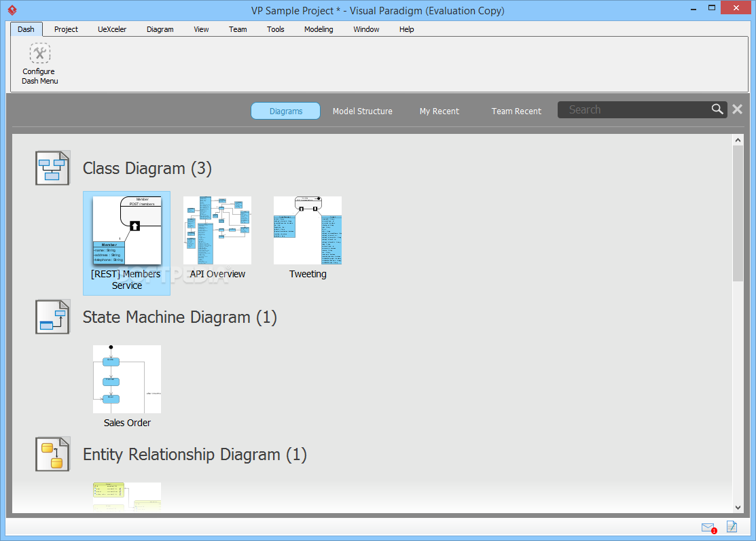756x541 pixels.
Task: Switch to Model Structure view
Action: 363,111
